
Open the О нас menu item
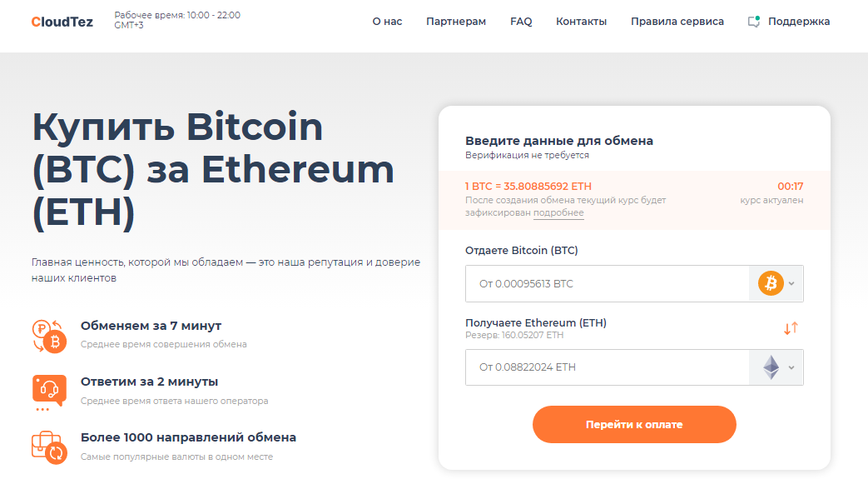(387, 22)
